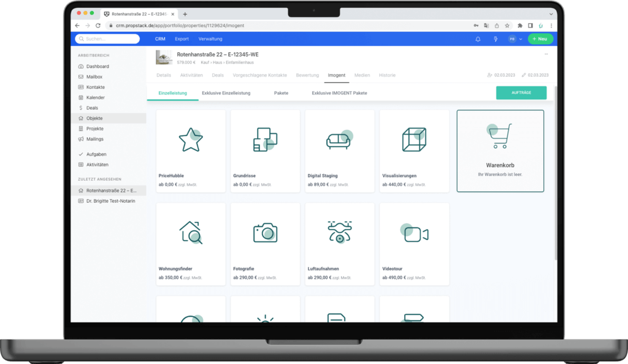Switch to the Historie tab
The height and width of the screenshot is (364, 628).
[x=388, y=75]
